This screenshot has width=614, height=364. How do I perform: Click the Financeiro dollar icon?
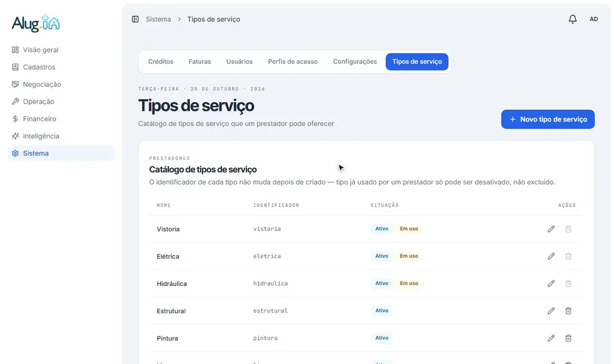pos(15,119)
